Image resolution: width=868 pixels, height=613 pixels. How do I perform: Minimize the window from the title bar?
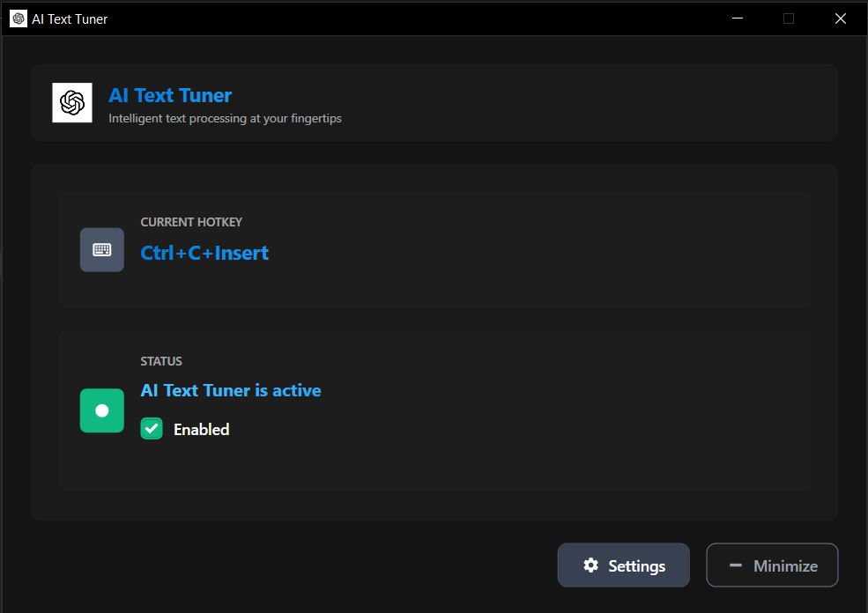tap(738, 18)
